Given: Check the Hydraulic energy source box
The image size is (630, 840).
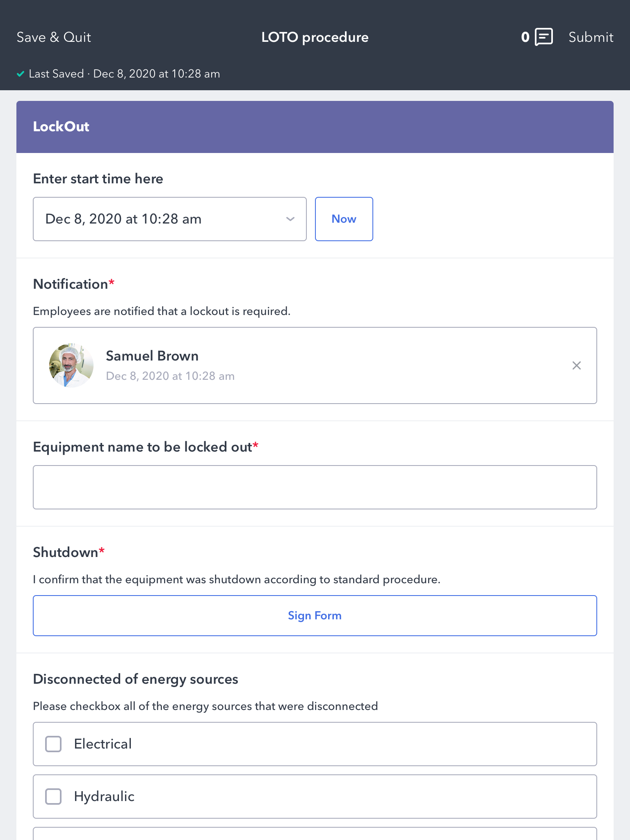Looking at the screenshot, I should pyautogui.click(x=53, y=797).
